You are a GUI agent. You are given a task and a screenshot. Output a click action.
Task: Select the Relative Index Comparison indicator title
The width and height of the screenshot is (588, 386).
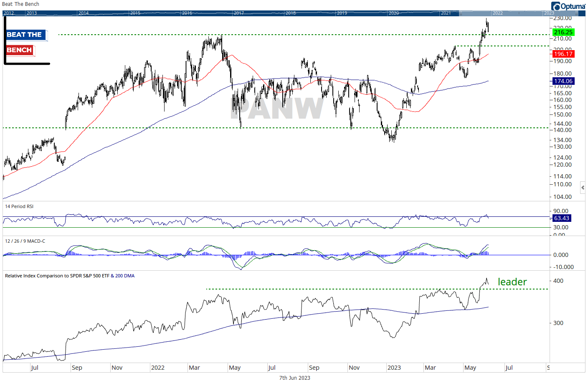[70, 276]
